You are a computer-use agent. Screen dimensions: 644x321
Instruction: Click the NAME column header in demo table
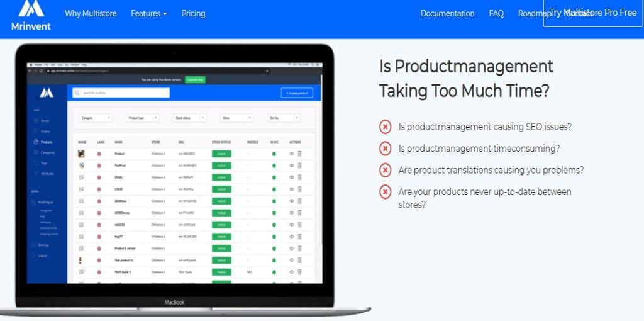coord(119,142)
